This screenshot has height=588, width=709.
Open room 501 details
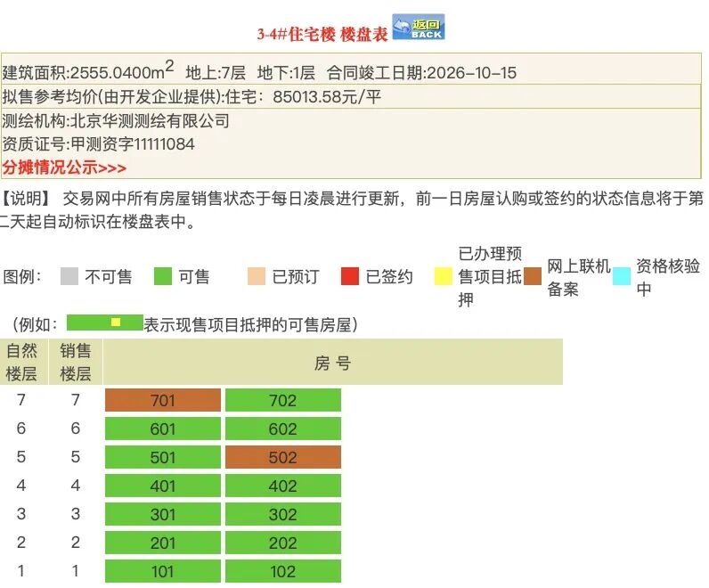point(163,458)
